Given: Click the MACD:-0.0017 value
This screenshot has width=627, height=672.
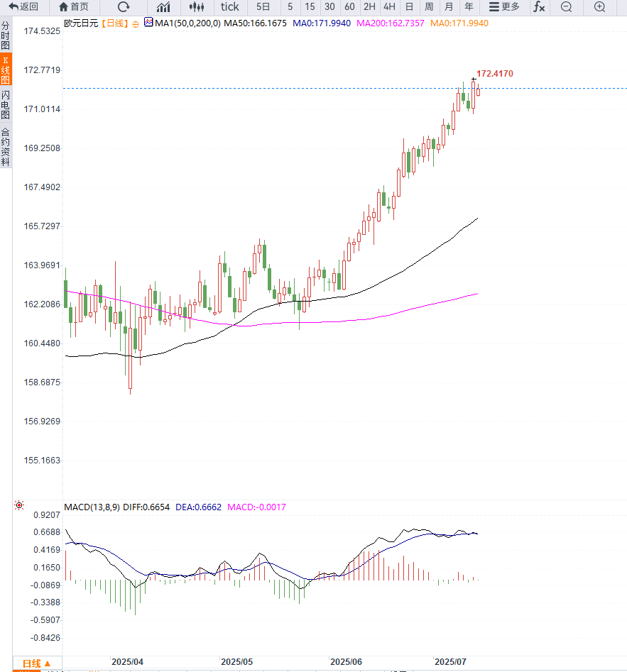Looking at the screenshot, I should (x=256, y=507).
